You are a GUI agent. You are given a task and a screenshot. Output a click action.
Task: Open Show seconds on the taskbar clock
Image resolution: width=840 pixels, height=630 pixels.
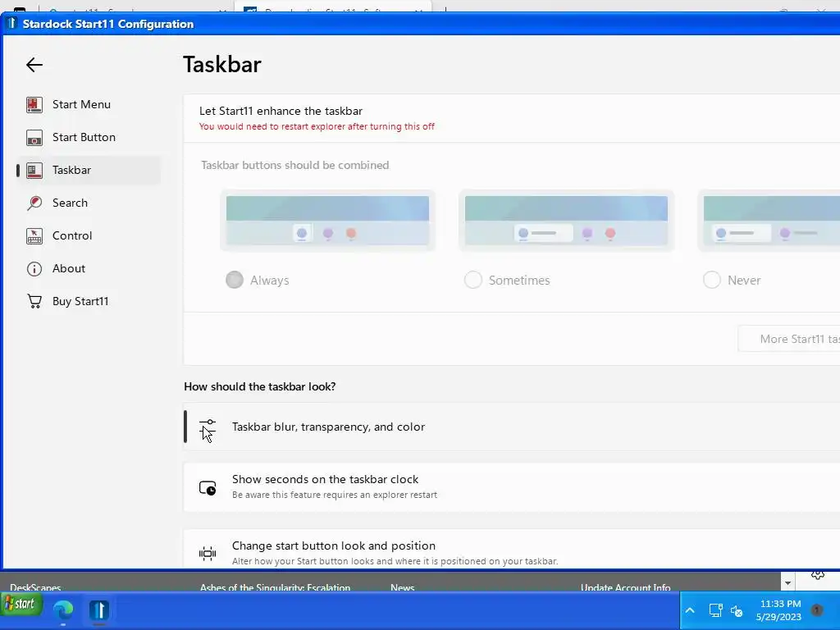(x=512, y=487)
